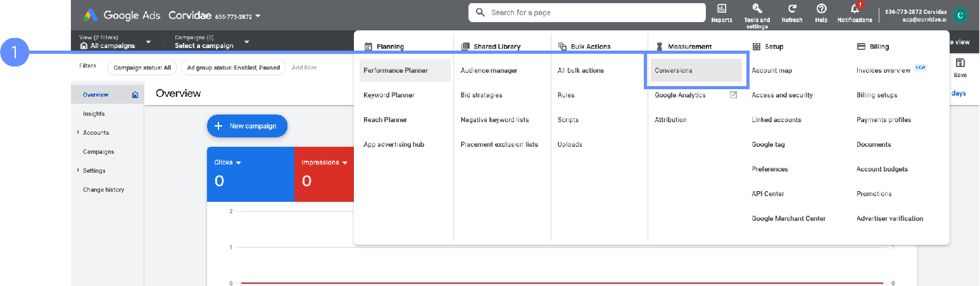Click the Tools and settings wrench icon

[757, 9]
